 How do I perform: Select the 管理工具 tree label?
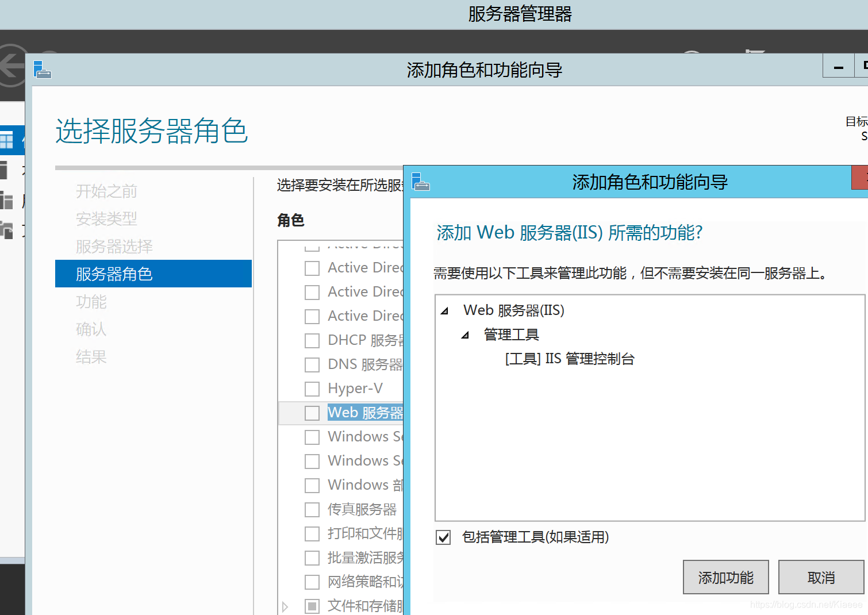[x=511, y=335]
